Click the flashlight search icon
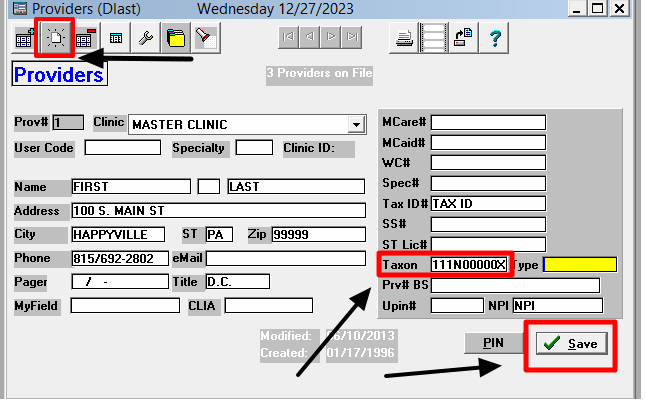646x405 pixels. (x=205, y=40)
